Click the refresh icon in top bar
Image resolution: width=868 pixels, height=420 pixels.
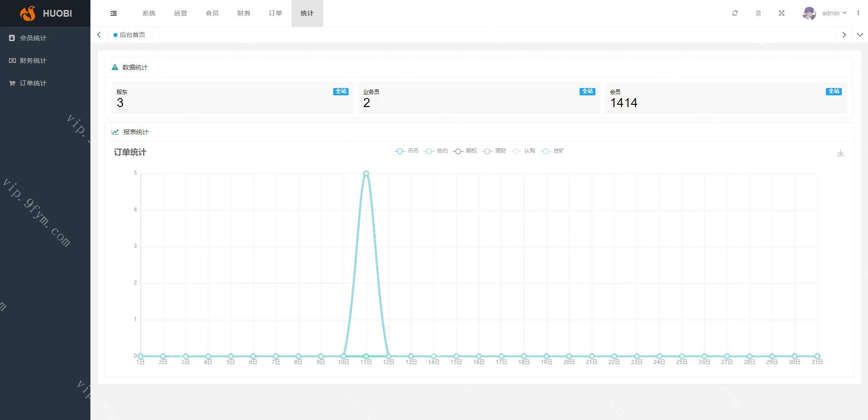pos(735,14)
